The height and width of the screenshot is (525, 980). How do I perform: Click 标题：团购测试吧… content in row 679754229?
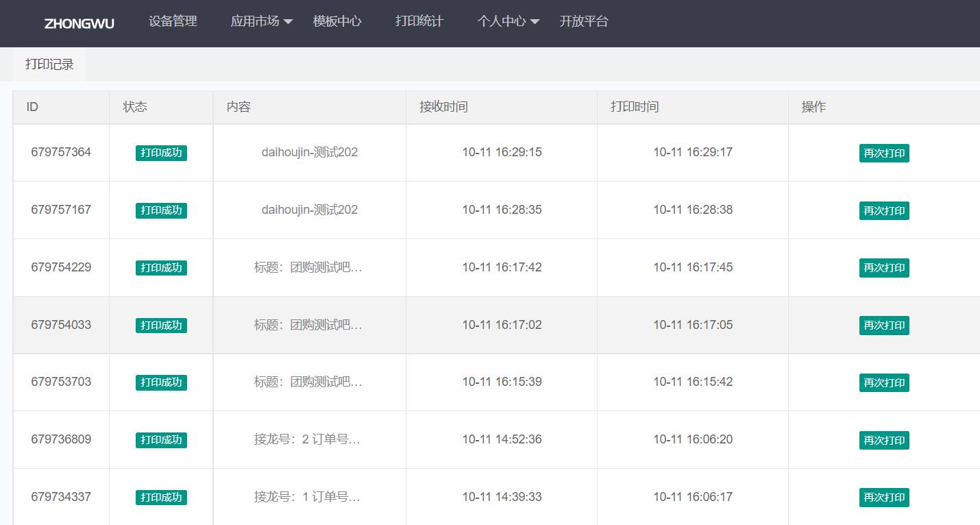[x=308, y=267]
